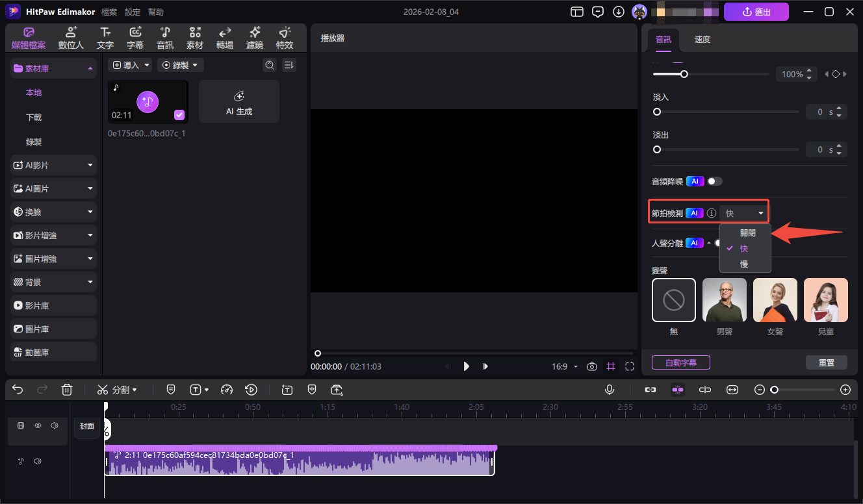Select the 女聲 voice changer thumbnail
Screen dimensions: 863x504
[x=775, y=300]
